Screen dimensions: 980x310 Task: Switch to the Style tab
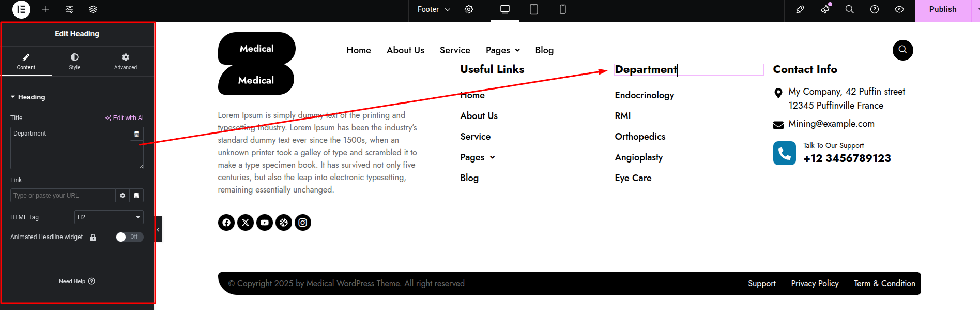pos(74,61)
